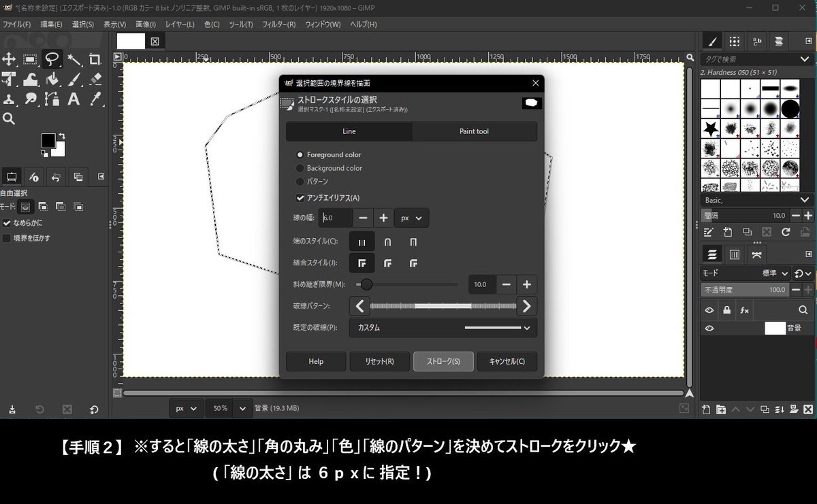Click the リセット(R) button

point(379,361)
